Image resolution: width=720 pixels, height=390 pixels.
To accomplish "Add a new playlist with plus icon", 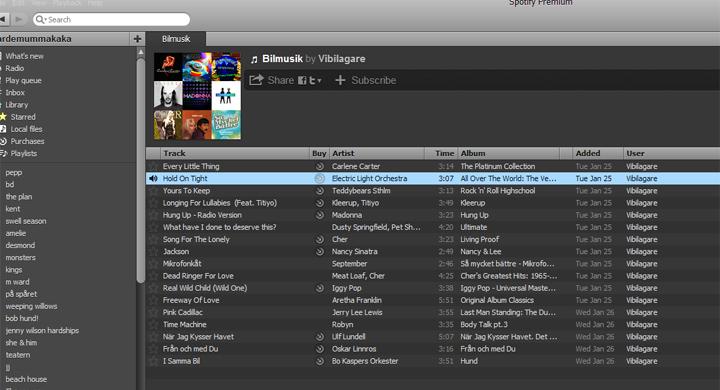I will (x=137, y=39).
